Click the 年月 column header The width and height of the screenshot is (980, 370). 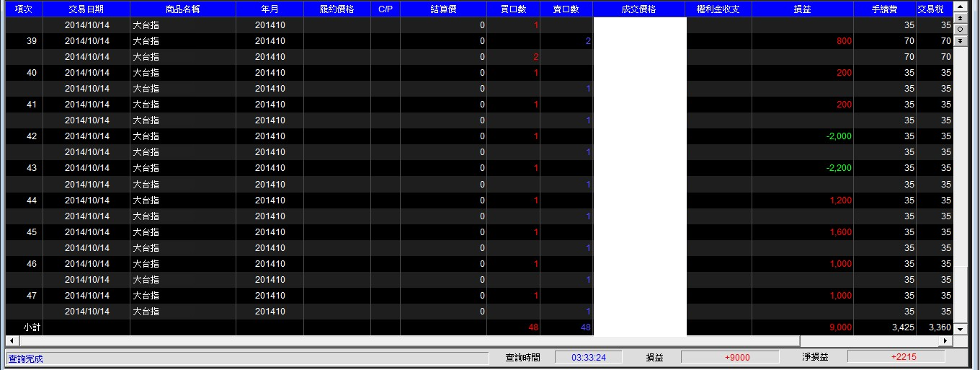(x=270, y=9)
